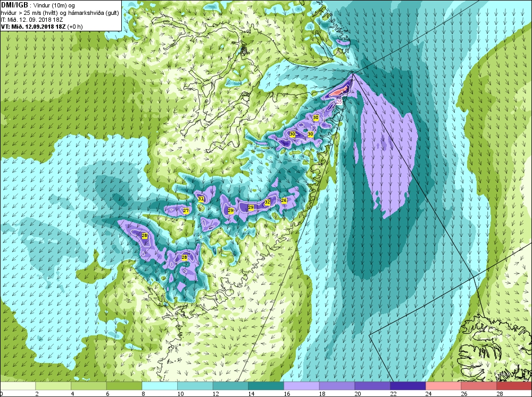Click the 24–26 m/s pink legend swatch
This screenshot has width=532, height=397.
click(x=443, y=386)
